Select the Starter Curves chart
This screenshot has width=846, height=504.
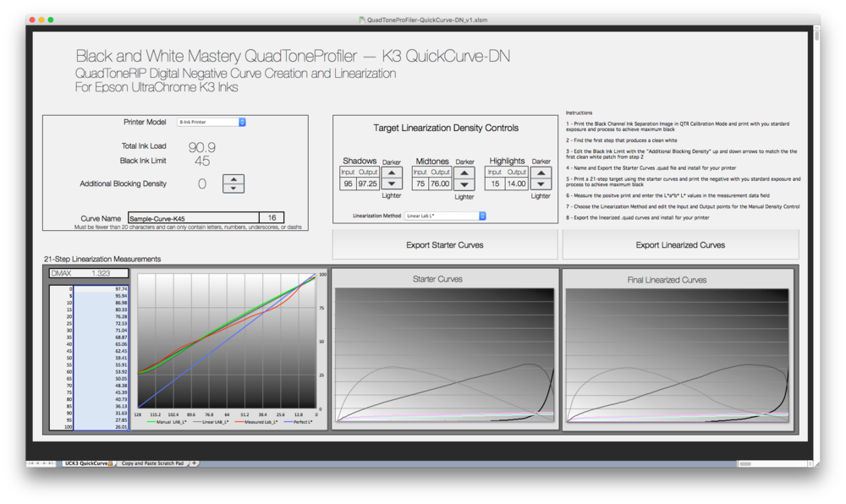pyautogui.click(x=445, y=348)
